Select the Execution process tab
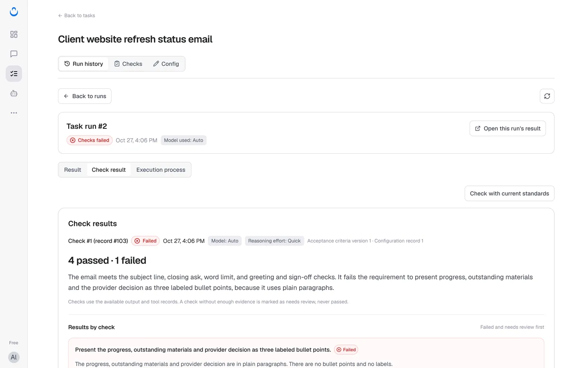588x368 pixels. [161, 170]
